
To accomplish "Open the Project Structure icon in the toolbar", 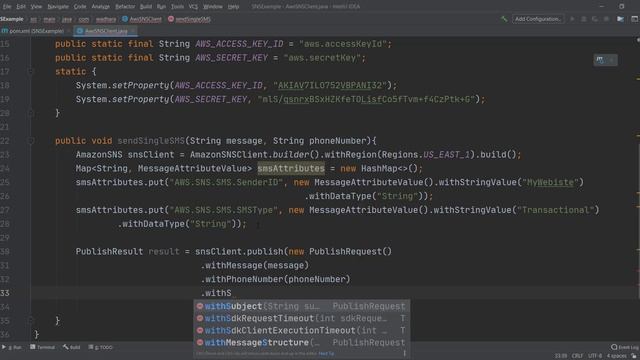I will (620, 19).
